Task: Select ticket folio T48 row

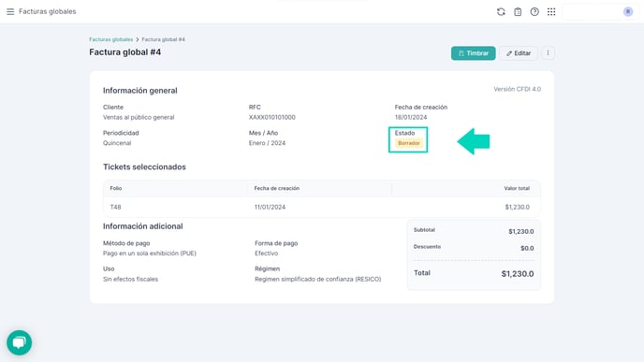Action: pos(322,207)
